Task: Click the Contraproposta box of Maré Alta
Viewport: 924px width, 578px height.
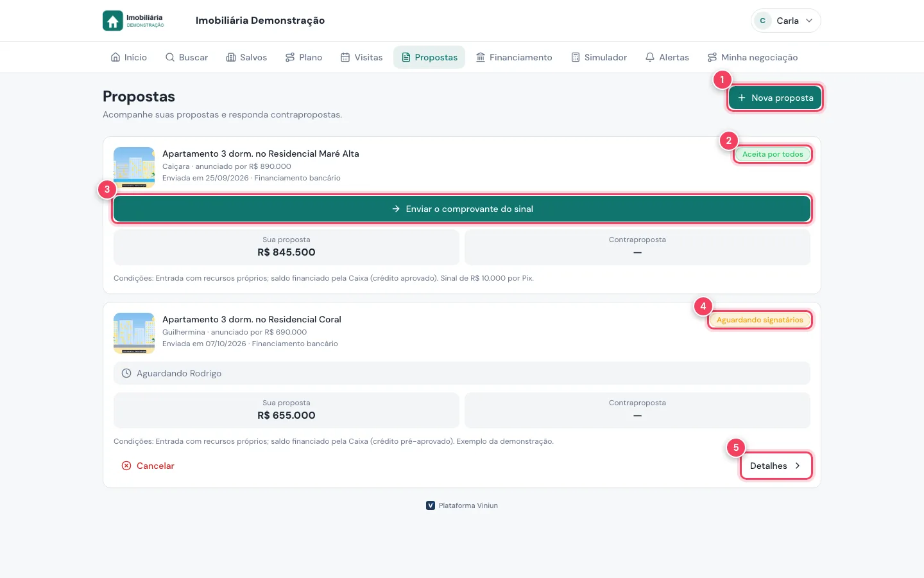Action: [637, 247]
